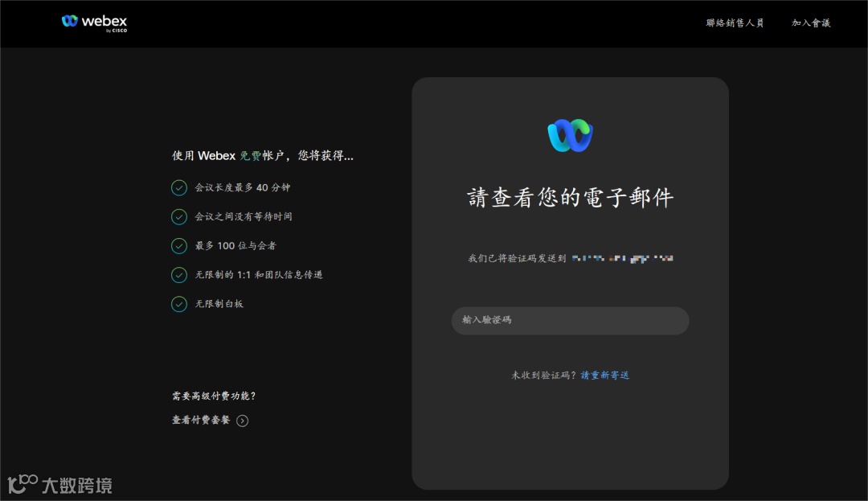Click checkmark icon next to 无限制白板

coord(178,304)
